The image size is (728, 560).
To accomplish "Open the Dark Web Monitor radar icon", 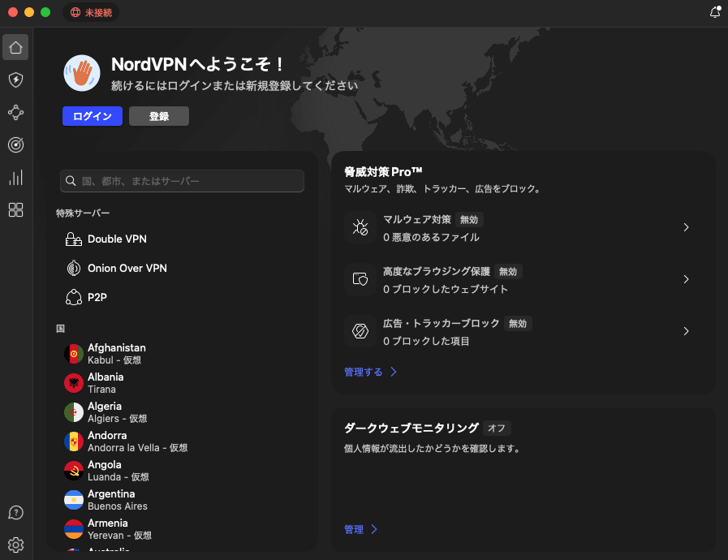I will [x=15, y=144].
